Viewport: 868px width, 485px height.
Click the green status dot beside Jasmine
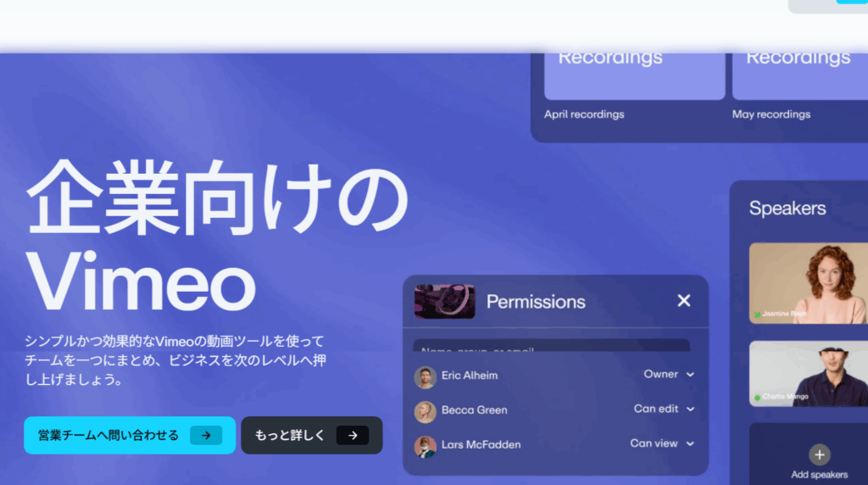[x=757, y=315]
